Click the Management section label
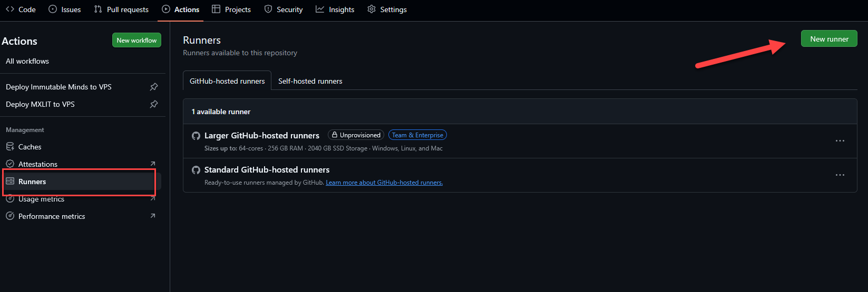 (25, 130)
